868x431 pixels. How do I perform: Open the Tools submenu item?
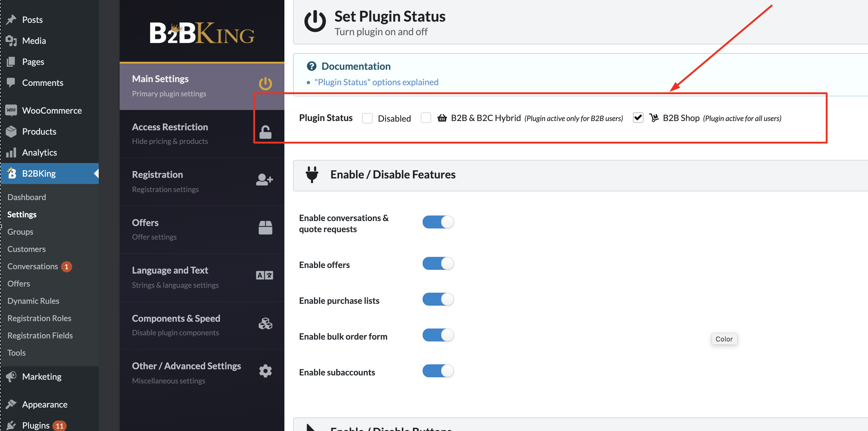[17, 352]
